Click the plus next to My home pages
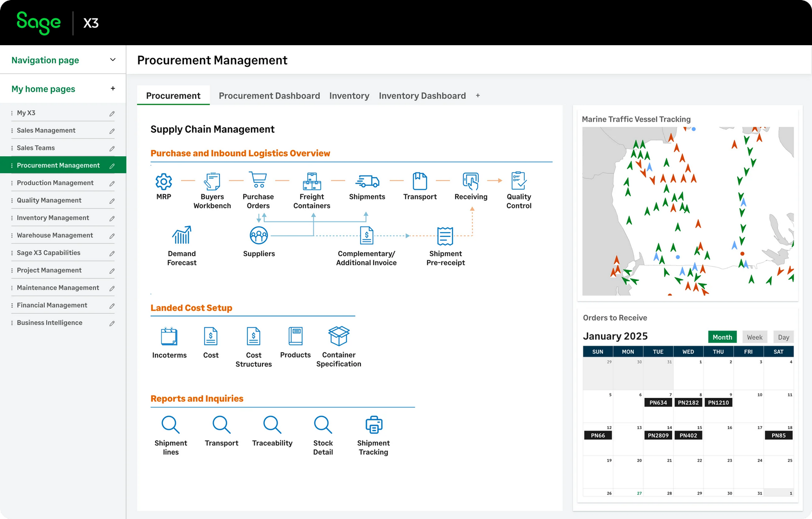 coord(113,88)
